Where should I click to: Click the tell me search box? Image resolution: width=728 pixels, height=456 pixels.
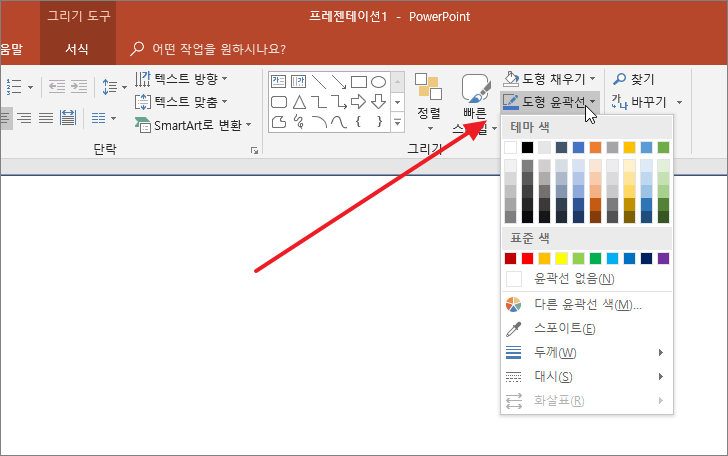pos(208,49)
